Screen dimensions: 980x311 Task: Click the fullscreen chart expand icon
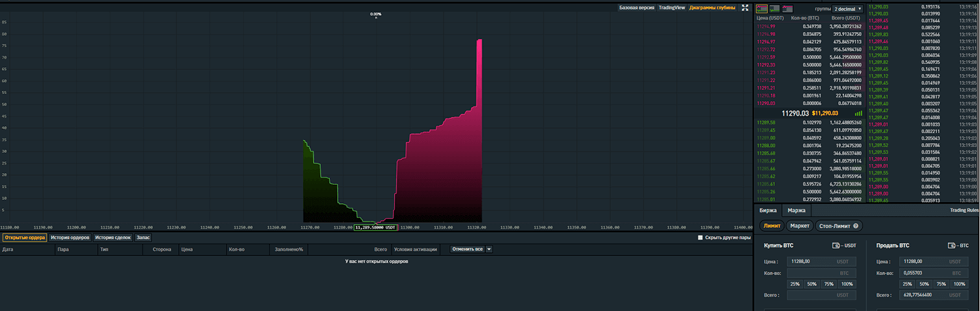click(744, 8)
